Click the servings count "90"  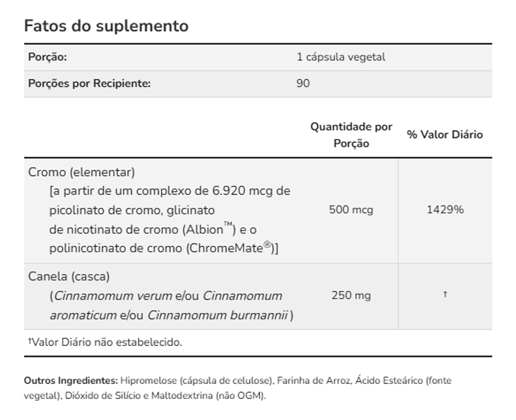click(302, 83)
